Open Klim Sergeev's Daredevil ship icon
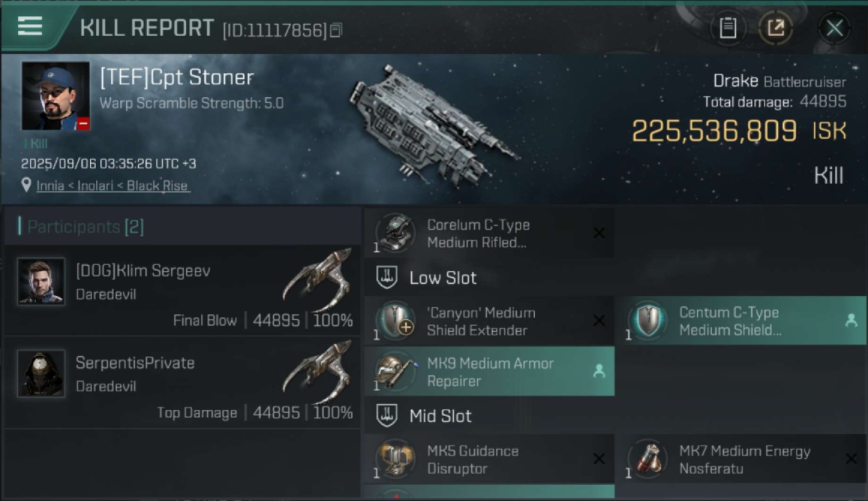This screenshot has width=868, height=501. [318, 274]
